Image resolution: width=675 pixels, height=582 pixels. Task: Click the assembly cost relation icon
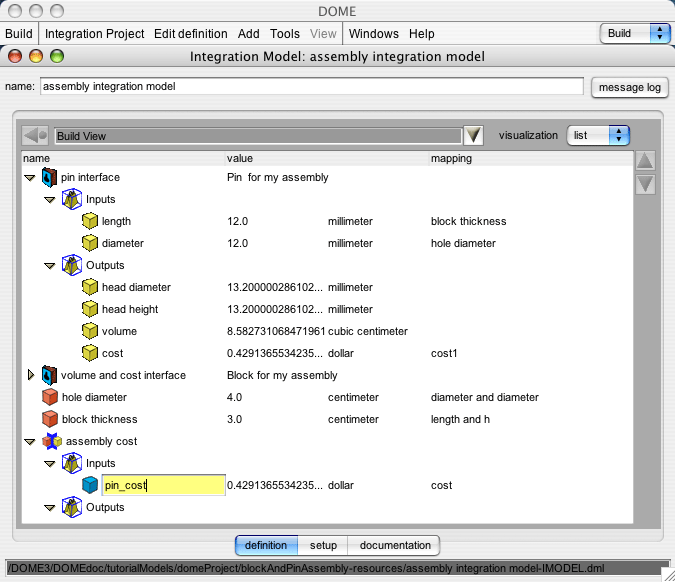[52, 441]
